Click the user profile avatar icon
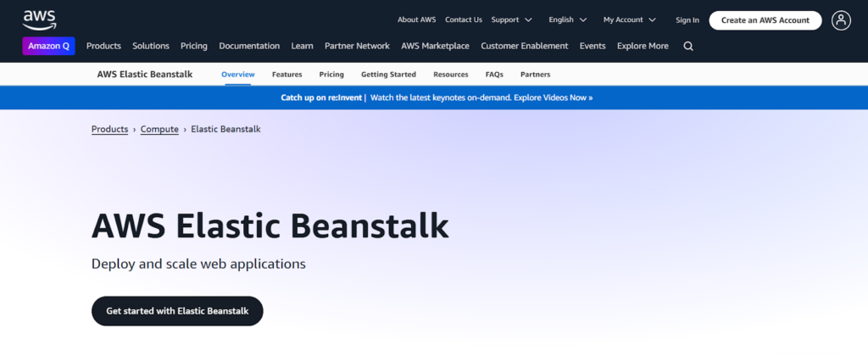The image size is (868, 356). coord(841,20)
